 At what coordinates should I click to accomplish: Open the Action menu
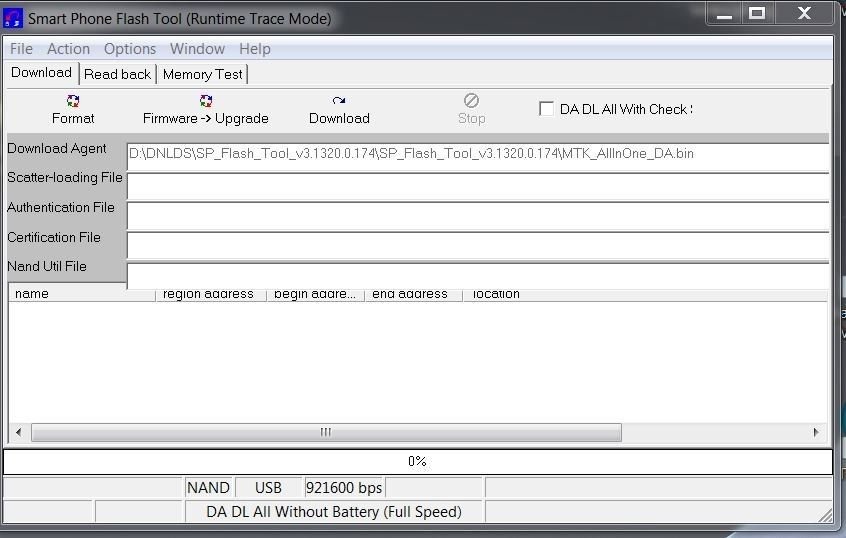click(x=69, y=49)
